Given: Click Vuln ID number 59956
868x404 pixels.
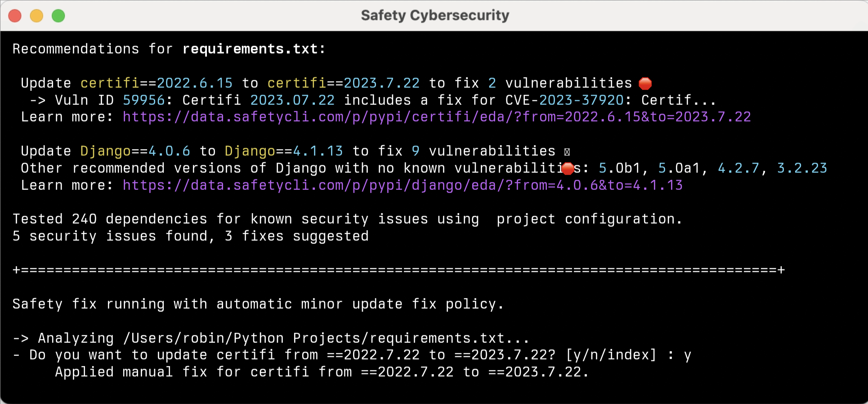Looking at the screenshot, I should pyautogui.click(x=144, y=100).
